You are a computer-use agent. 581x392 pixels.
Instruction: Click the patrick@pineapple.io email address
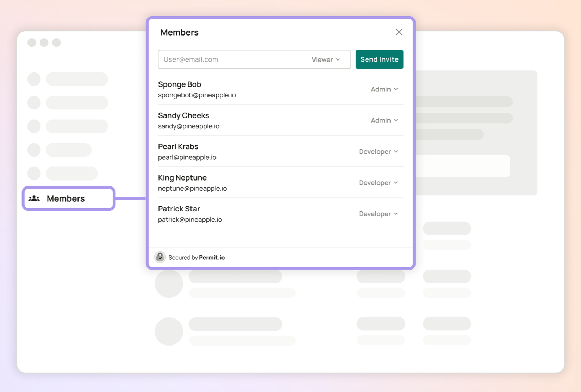tap(190, 220)
